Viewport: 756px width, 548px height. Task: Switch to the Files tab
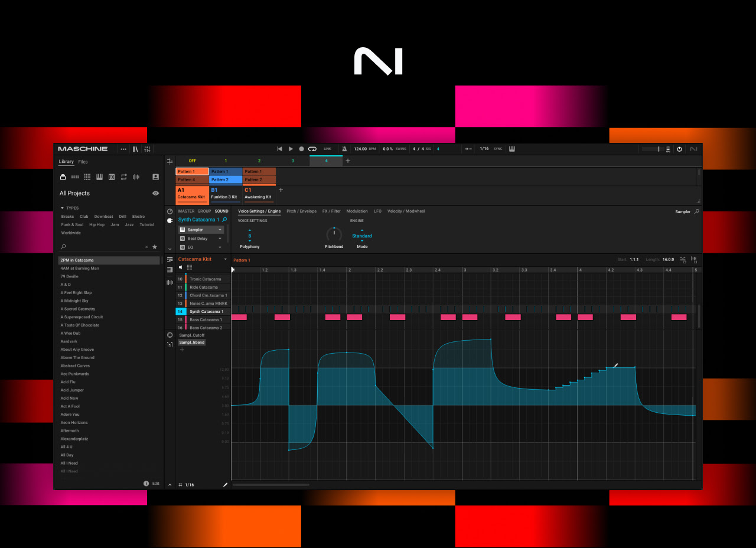click(x=83, y=162)
